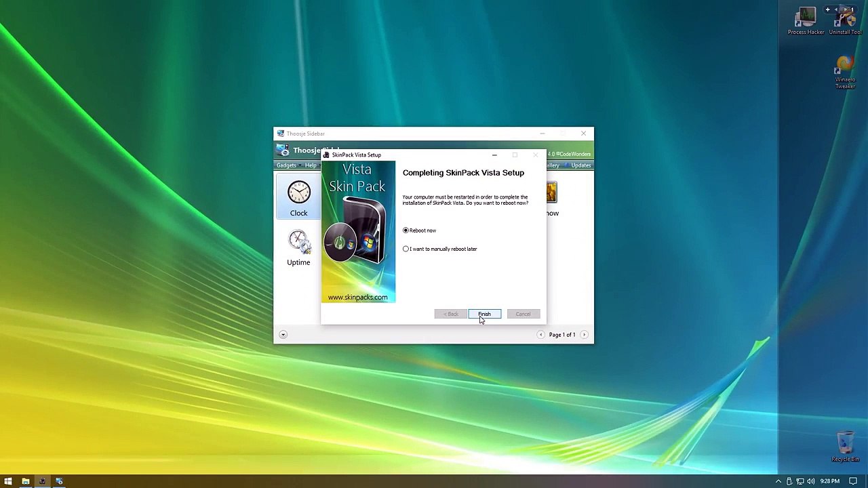Screen dimensions: 868x488
Task: Click the 9:28 PM taskbar clock
Action: point(829,481)
